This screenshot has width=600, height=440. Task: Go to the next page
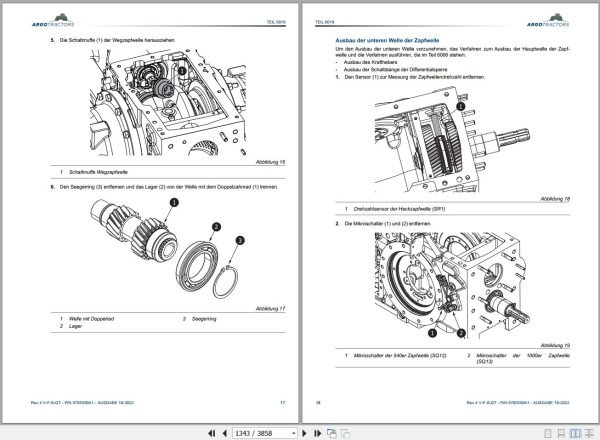305,433
